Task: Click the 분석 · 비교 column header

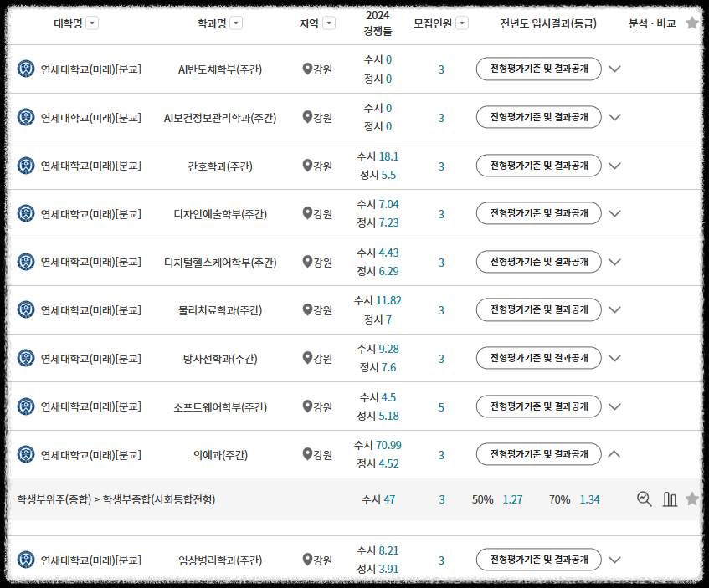Action: click(x=652, y=23)
